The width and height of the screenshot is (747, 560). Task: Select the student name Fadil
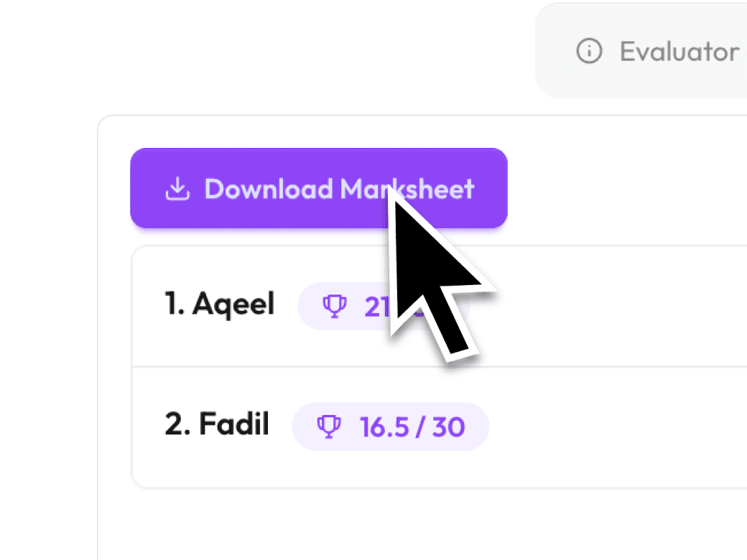coord(234,424)
